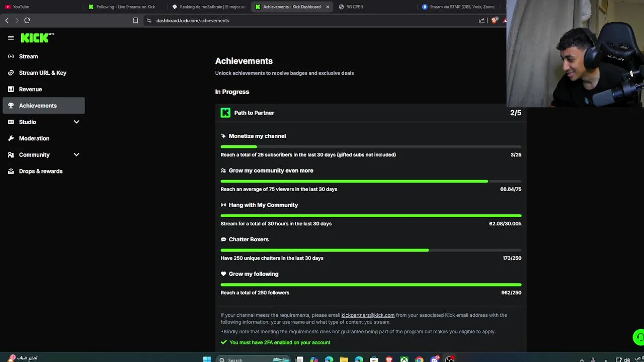644x362 pixels.
Task: Click the Path to Partner Kick badge icon
Action: (225, 113)
